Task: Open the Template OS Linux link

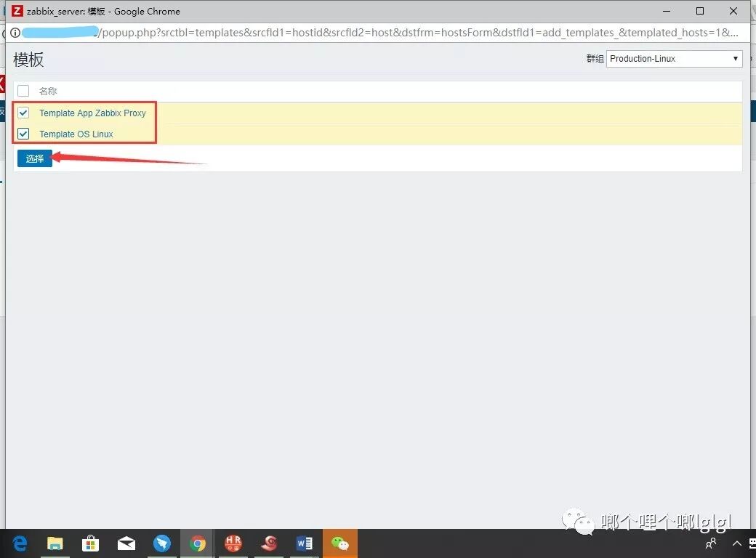Action: [x=76, y=134]
